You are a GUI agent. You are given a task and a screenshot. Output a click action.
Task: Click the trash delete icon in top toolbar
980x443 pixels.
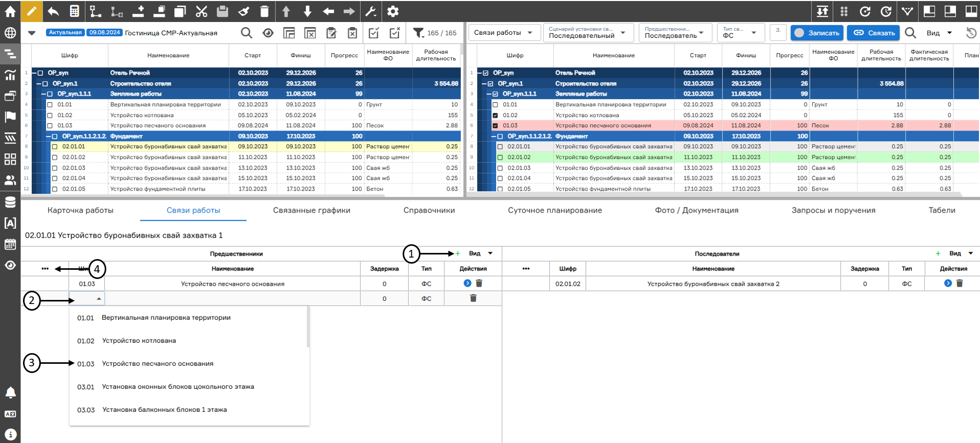click(264, 11)
